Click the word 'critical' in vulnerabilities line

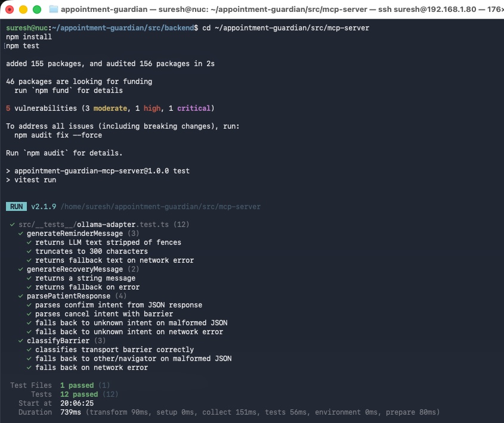[x=194, y=108]
